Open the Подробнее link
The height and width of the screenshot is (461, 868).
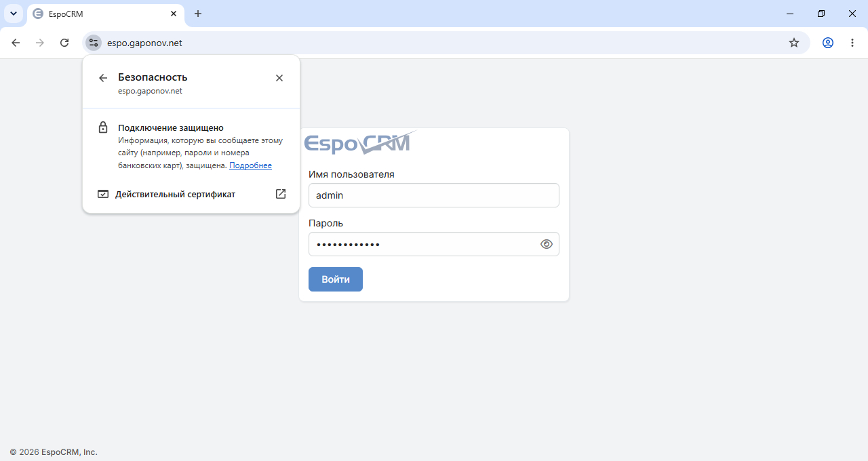[x=250, y=165]
